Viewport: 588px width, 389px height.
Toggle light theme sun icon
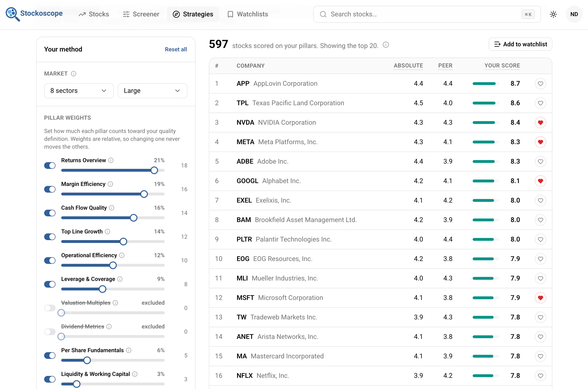click(x=553, y=14)
